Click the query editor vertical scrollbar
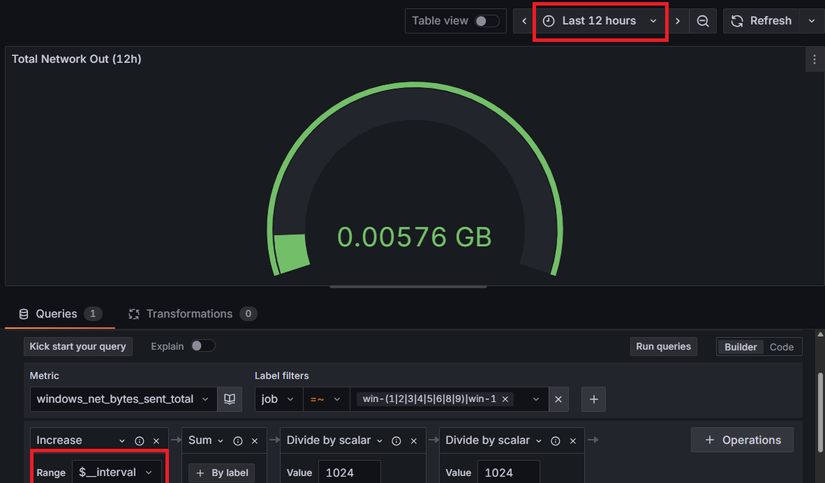 [820, 412]
